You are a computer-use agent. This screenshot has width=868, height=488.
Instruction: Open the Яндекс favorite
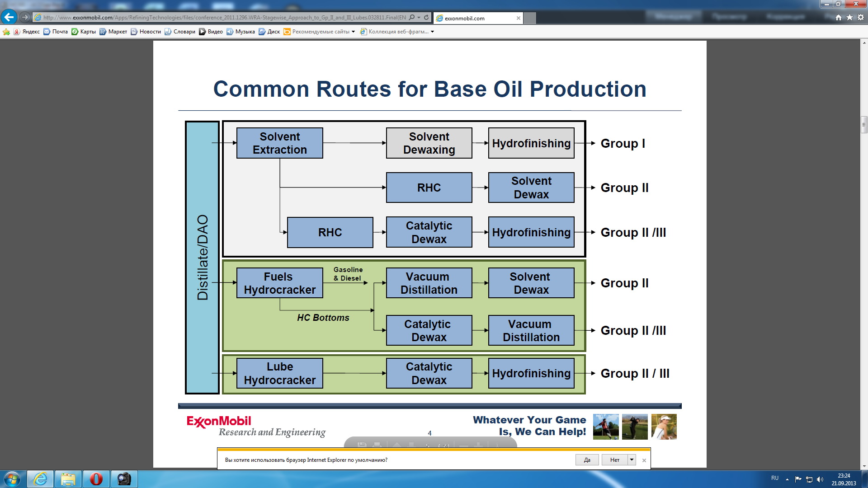click(x=27, y=32)
